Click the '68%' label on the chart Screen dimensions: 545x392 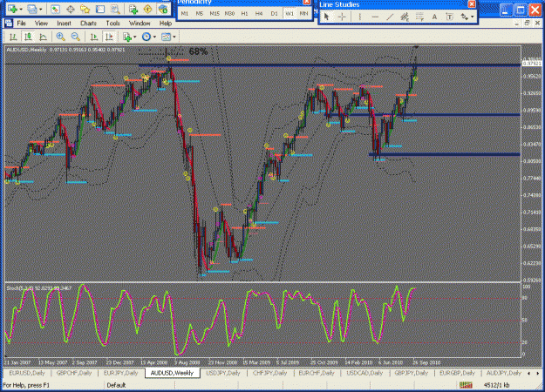pos(198,51)
